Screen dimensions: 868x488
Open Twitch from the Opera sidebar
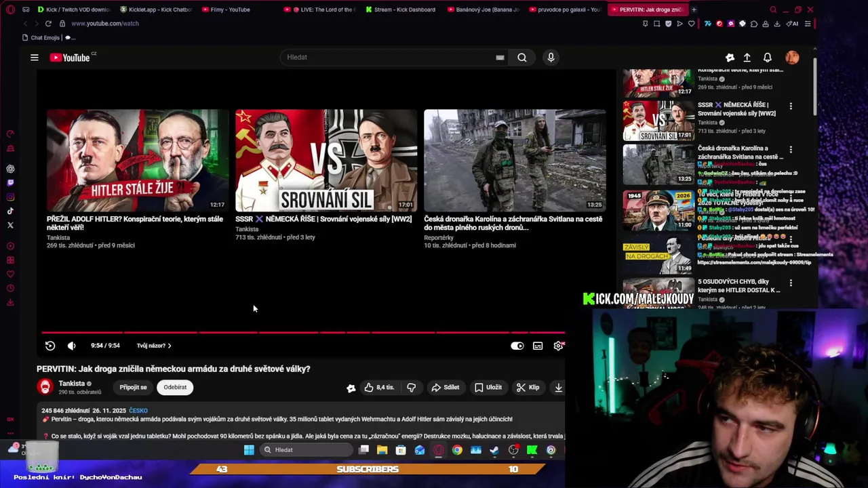[10, 183]
